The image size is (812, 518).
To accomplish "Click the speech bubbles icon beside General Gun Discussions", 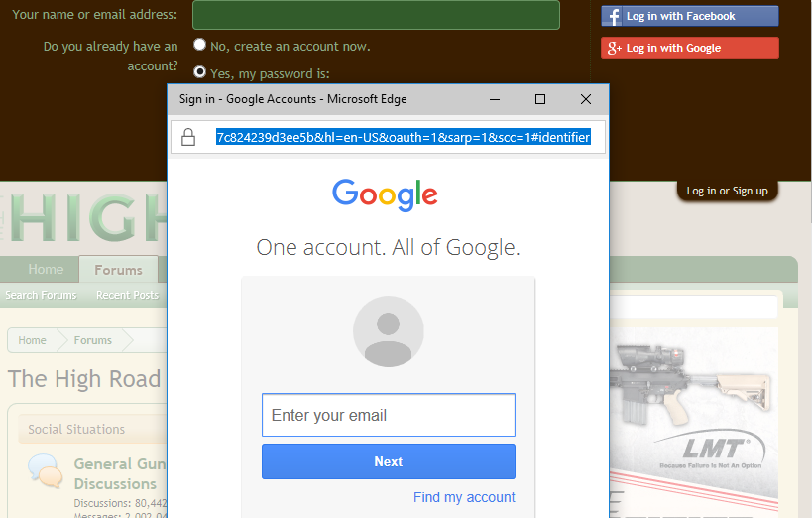I will 45,470.
